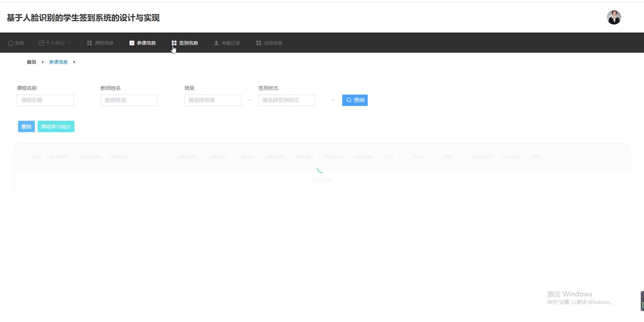Click the 考勤记录 person icon
Viewport: 644px width, 322px height.
(216, 43)
